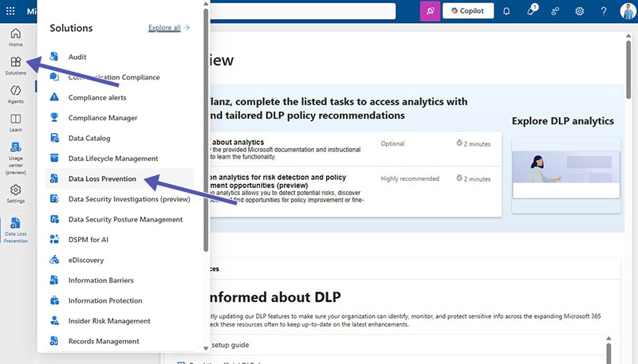Choose Information Barriers label
638x364 pixels.
click(101, 280)
